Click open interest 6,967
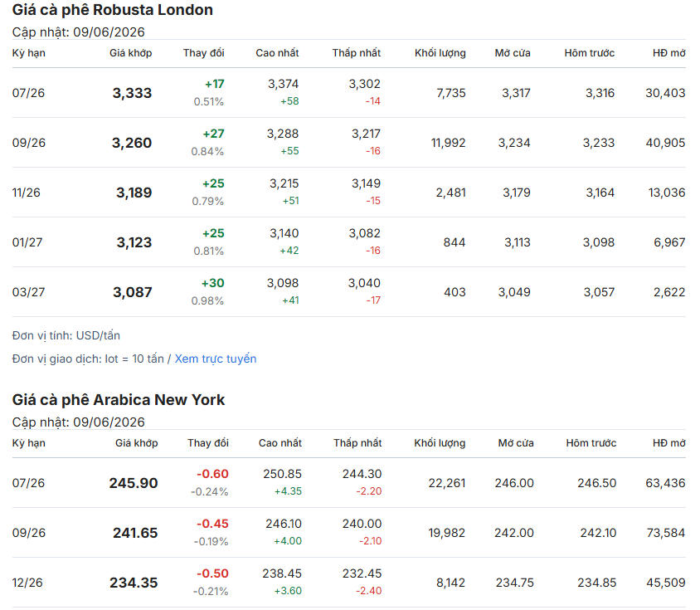 point(669,242)
